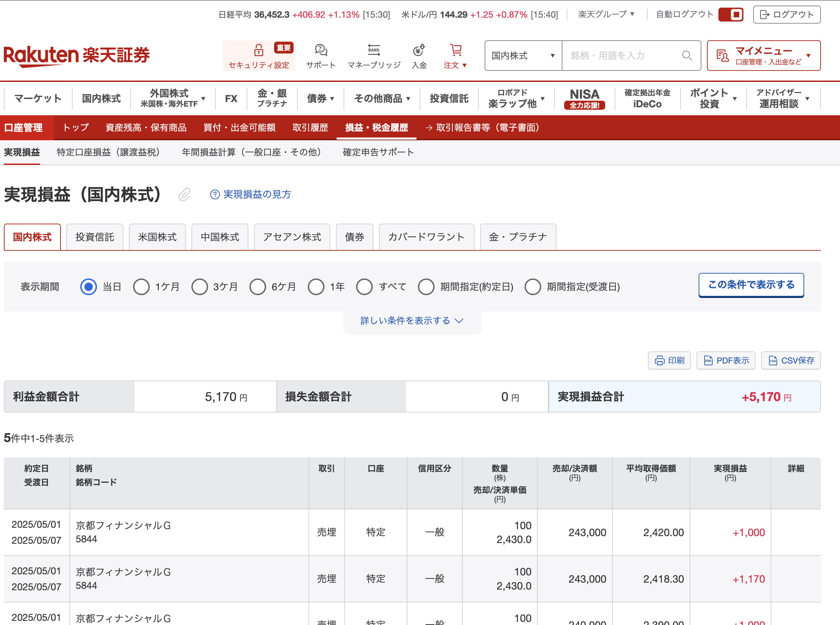Expand the 債券 navigation dropdown
This screenshot has width=840, height=625.
[321, 98]
